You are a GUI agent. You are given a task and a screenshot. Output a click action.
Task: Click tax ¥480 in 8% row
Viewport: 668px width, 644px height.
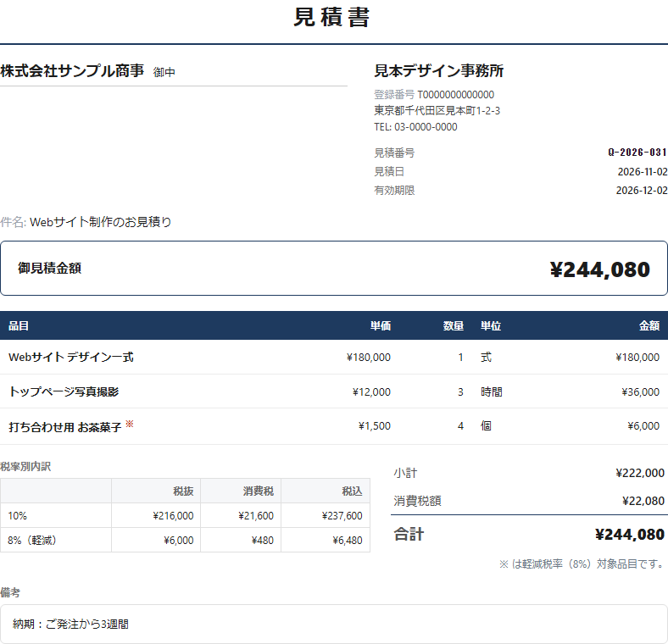[263, 541]
